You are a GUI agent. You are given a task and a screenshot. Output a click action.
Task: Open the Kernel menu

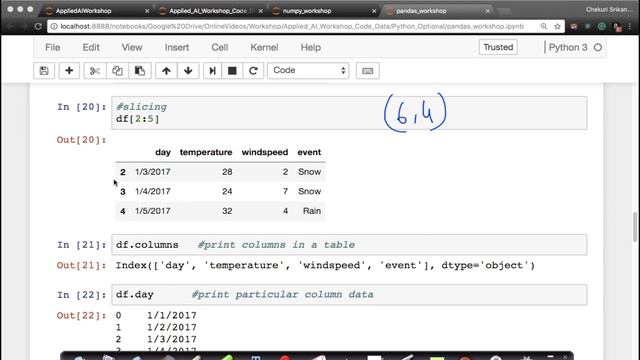(x=264, y=47)
